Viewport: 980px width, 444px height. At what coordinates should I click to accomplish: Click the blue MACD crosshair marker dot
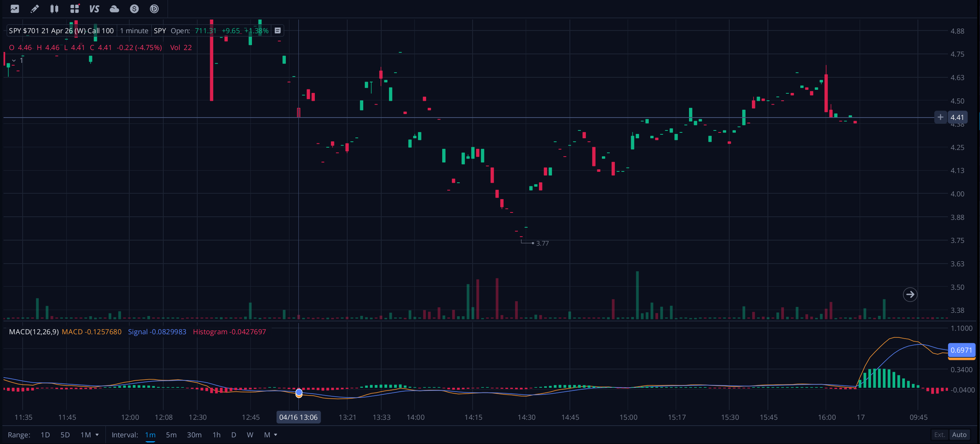click(299, 392)
